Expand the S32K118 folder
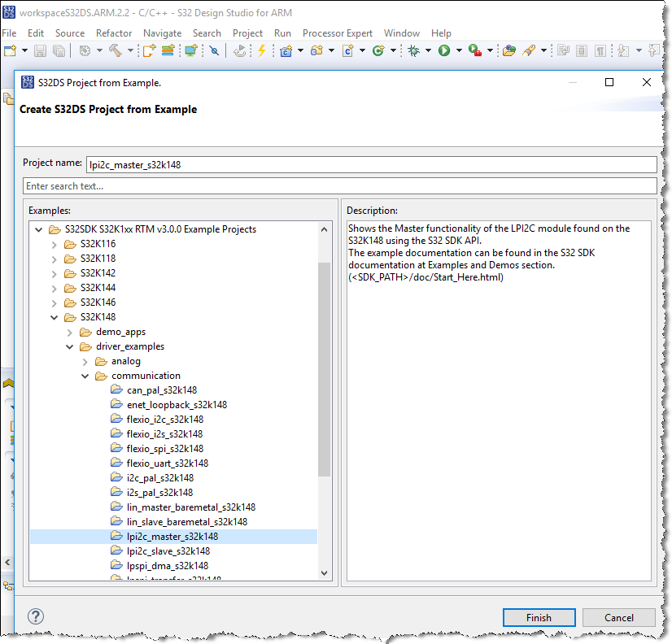The width and height of the screenshot is (672, 644). [x=54, y=259]
